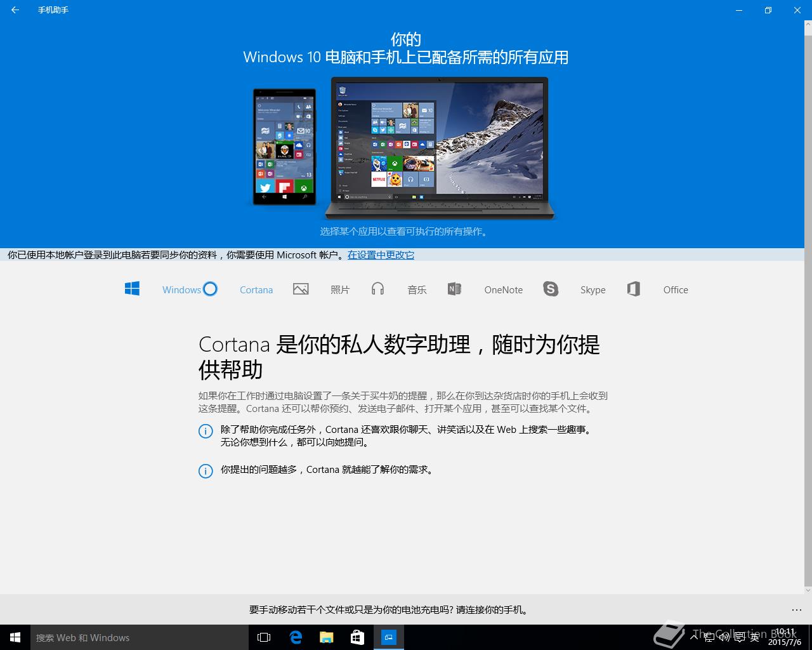The height and width of the screenshot is (650, 812).
Task: Open the Store from taskbar
Action: pyautogui.click(x=358, y=637)
